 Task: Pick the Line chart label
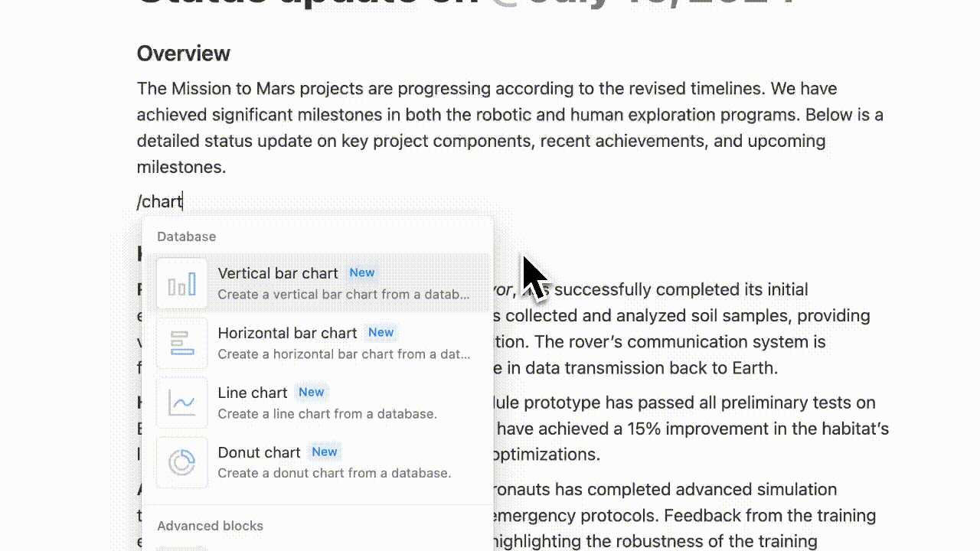pyautogui.click(x=253, y=393)
